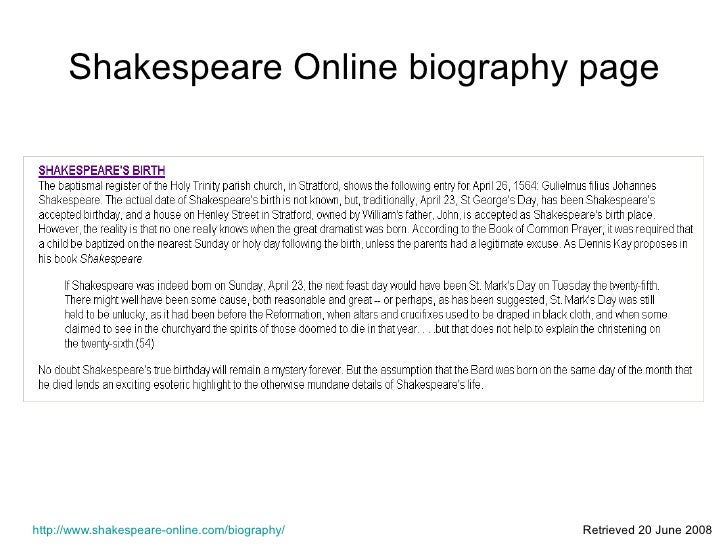Click the slide title 'Shakespeare Online biography page'

click(x=364, y=68)
